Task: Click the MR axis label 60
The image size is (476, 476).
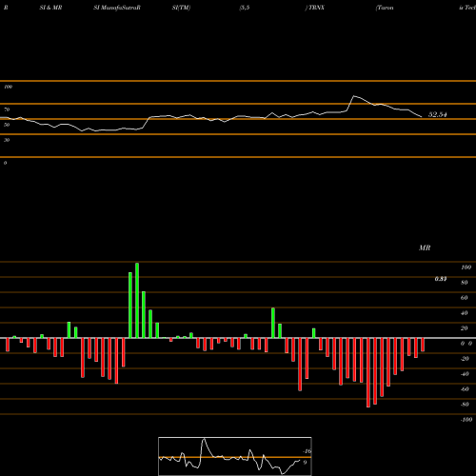Action: 465,298
